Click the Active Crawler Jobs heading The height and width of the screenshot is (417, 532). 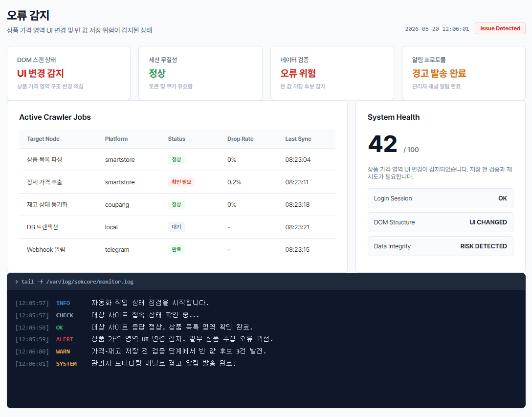(x=55, y=117)
